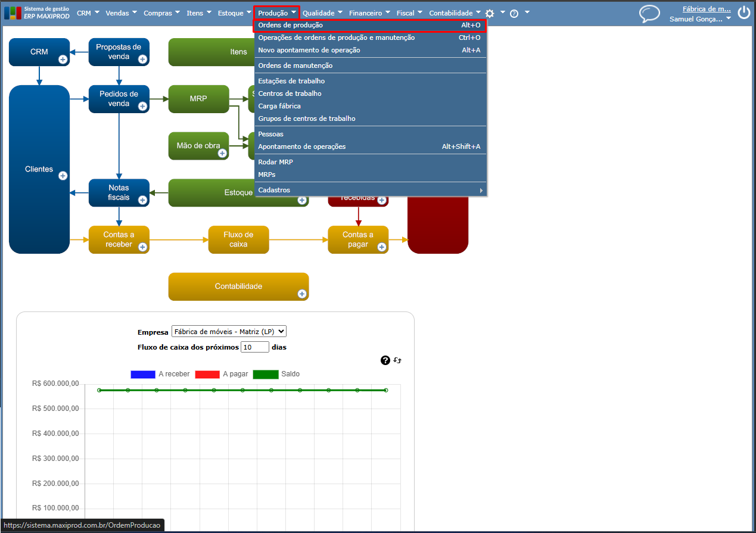The image size is (756, 533).
Task: Open the Notas fiscais box
Action: [x=119, y=192]
